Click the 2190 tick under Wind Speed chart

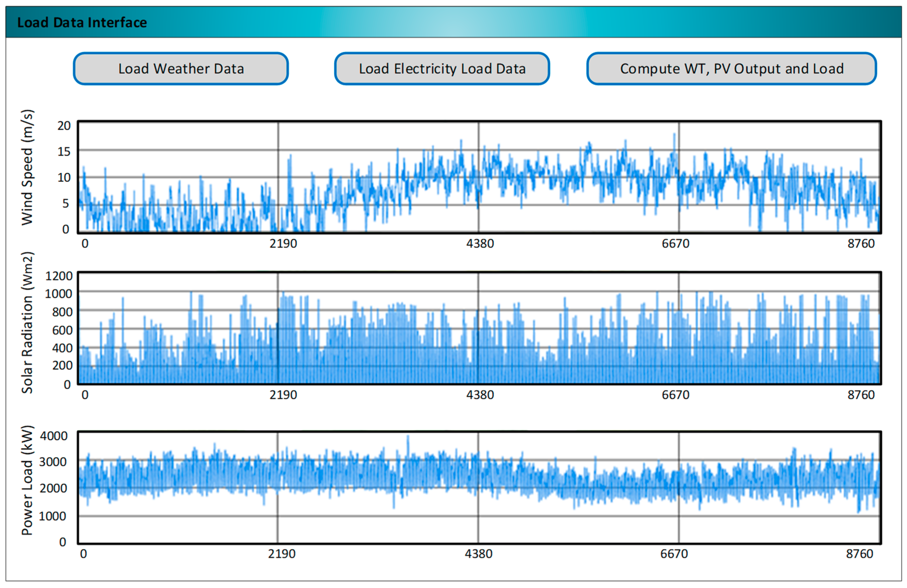[283, 243]
